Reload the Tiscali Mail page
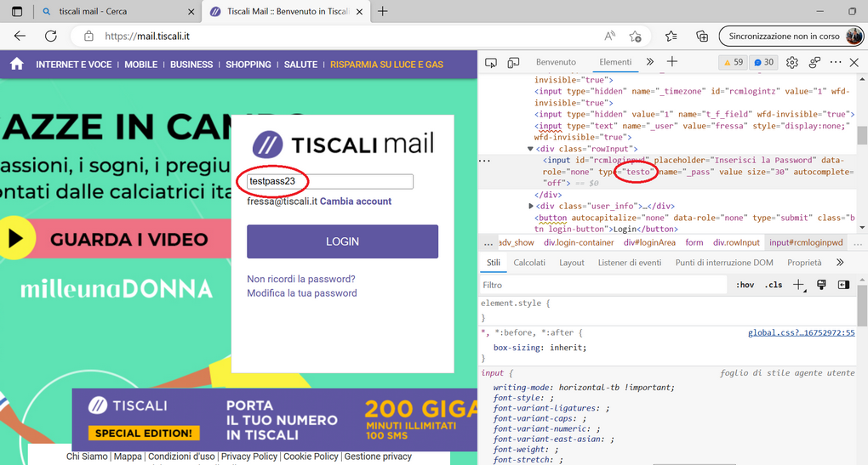 pyautogui.click(x=51, y=36)
